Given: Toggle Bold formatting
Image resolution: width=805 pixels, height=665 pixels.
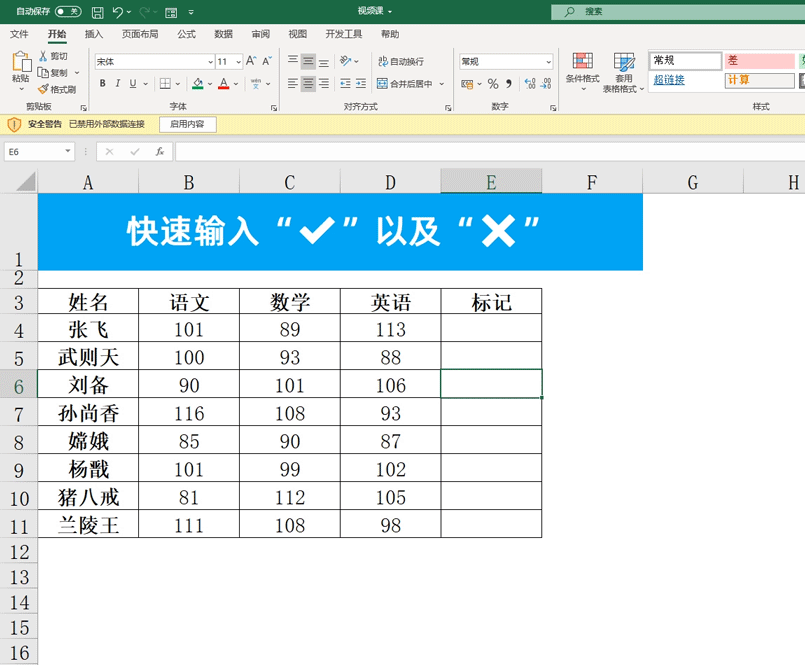Looking at the screenshot, I should pos(102,84).
